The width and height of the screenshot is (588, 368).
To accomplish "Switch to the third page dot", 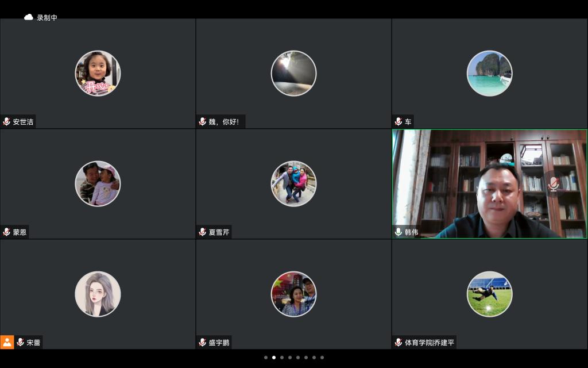I will point(282,358).
